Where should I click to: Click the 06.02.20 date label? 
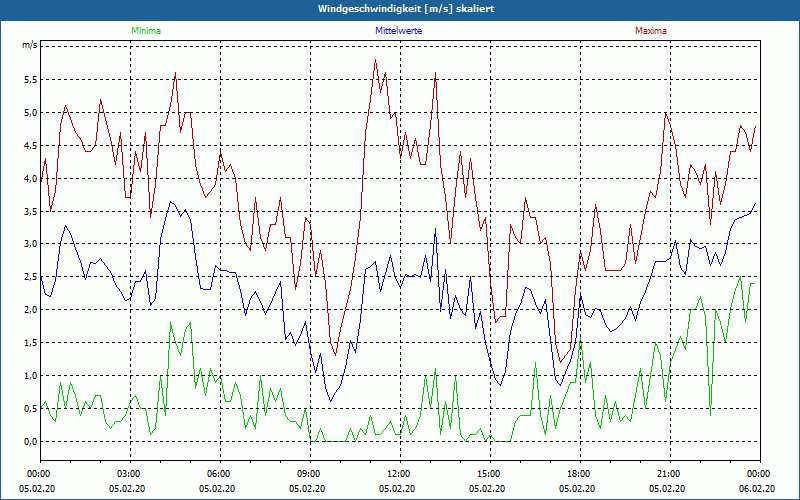[757, 488]
